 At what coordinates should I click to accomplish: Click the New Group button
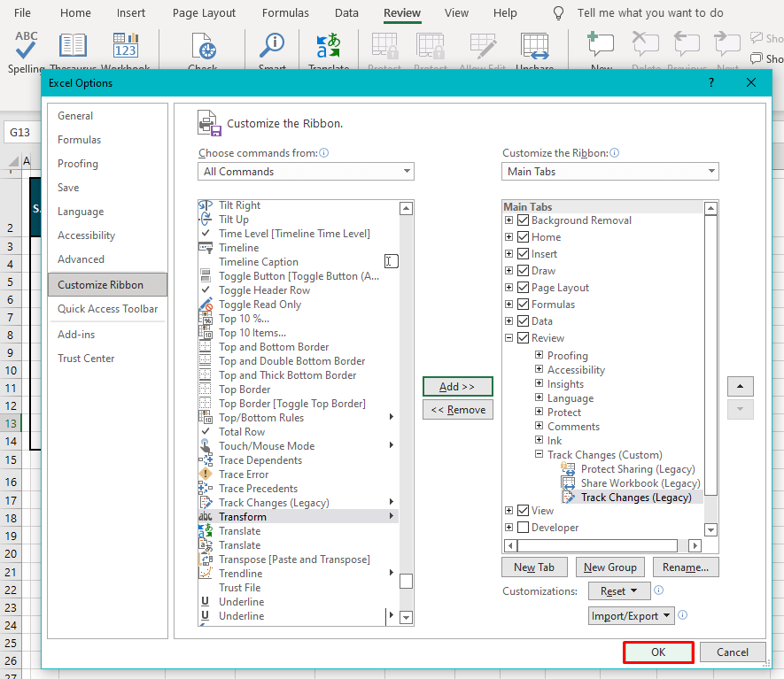[609, 567]
